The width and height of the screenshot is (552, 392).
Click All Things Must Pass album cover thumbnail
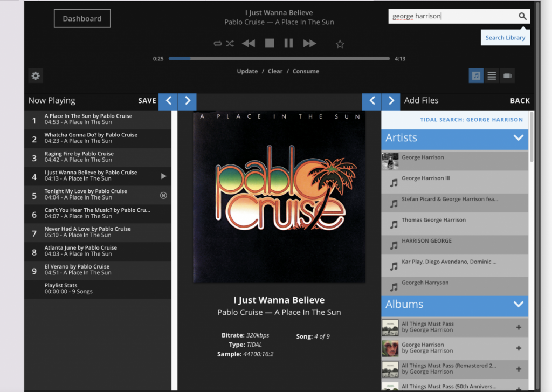coord(390,327)
